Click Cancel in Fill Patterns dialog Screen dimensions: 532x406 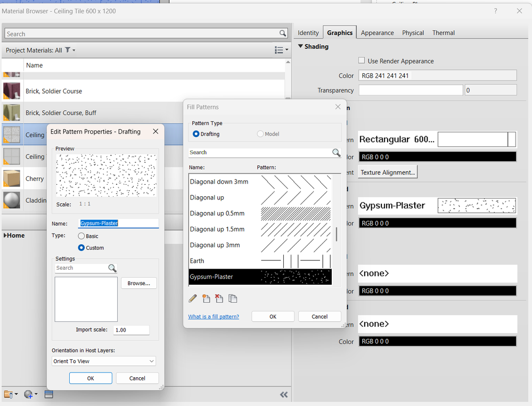pos(320,317)
